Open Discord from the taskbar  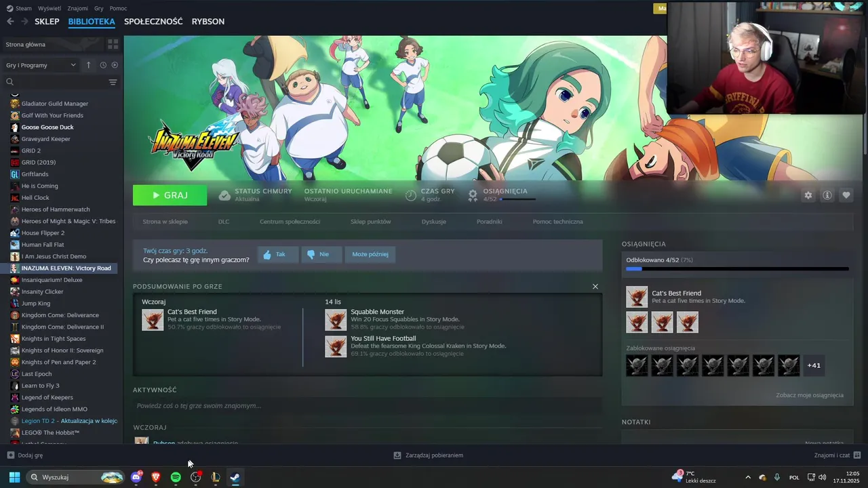[x=136, y=477]
